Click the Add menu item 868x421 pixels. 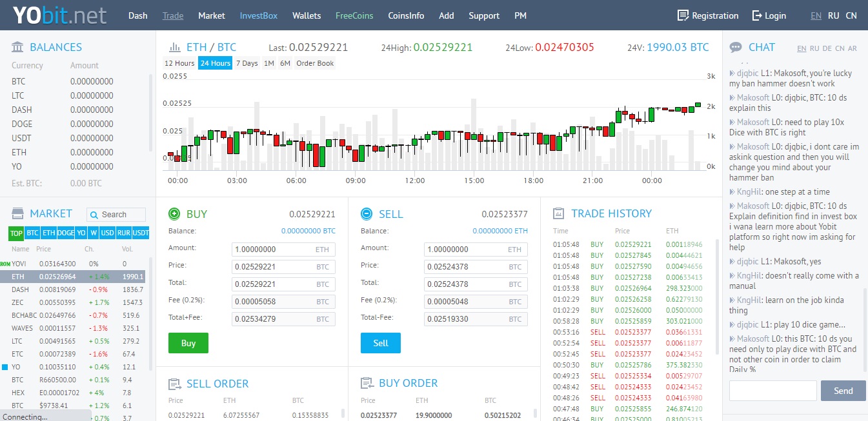pyautogui.click(x=447, y=15)
